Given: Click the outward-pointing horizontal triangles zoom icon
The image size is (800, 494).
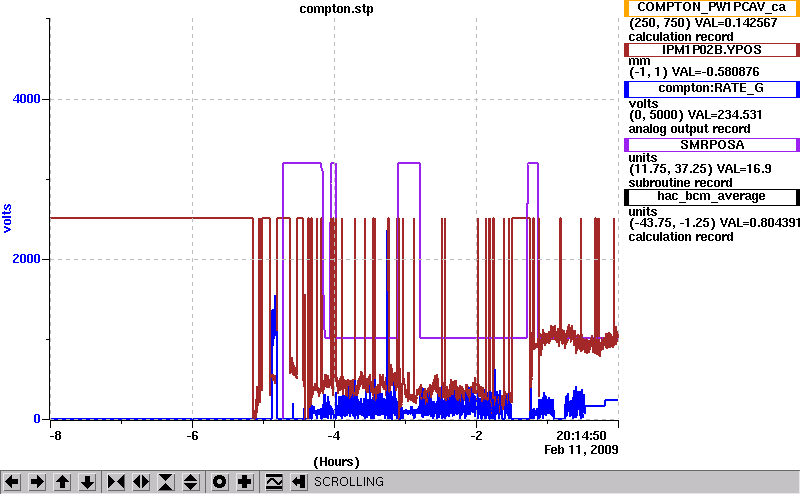Looking at the screenshot, I should tap(141, 482).
